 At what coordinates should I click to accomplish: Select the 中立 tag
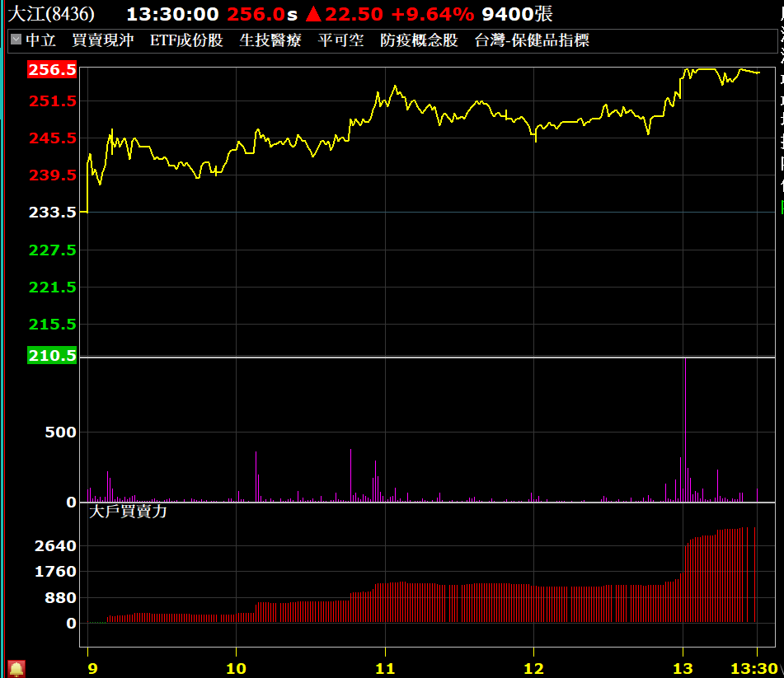(40, 40)
